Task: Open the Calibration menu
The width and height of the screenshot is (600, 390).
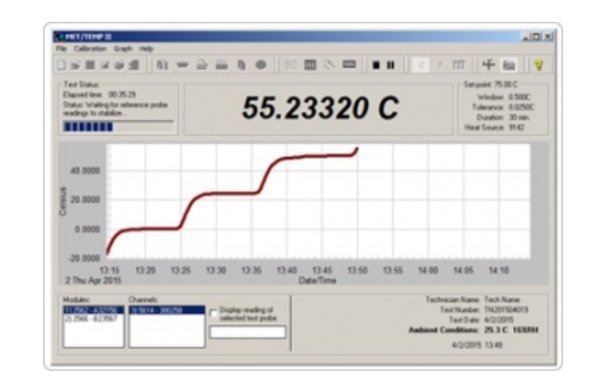Action: point(90,49)
